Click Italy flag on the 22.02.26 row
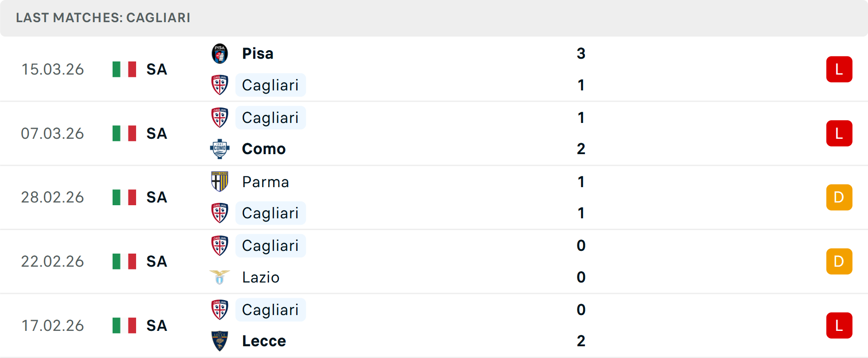This screenshot has height=358, width=868. click(124, 261)
